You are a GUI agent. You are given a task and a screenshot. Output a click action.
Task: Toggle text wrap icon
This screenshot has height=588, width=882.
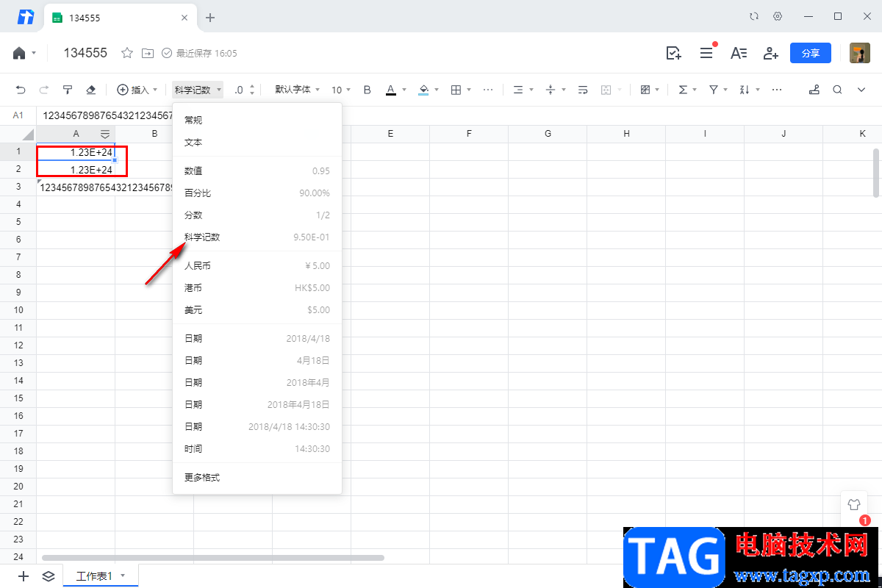pyautogui.click(x=583, y=90)
